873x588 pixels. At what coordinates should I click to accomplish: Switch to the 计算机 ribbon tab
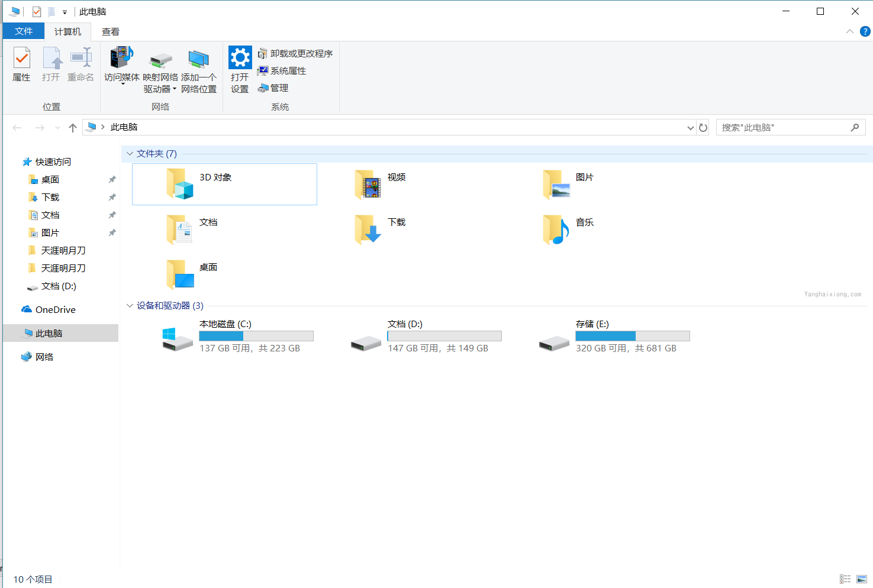point(68,31)
